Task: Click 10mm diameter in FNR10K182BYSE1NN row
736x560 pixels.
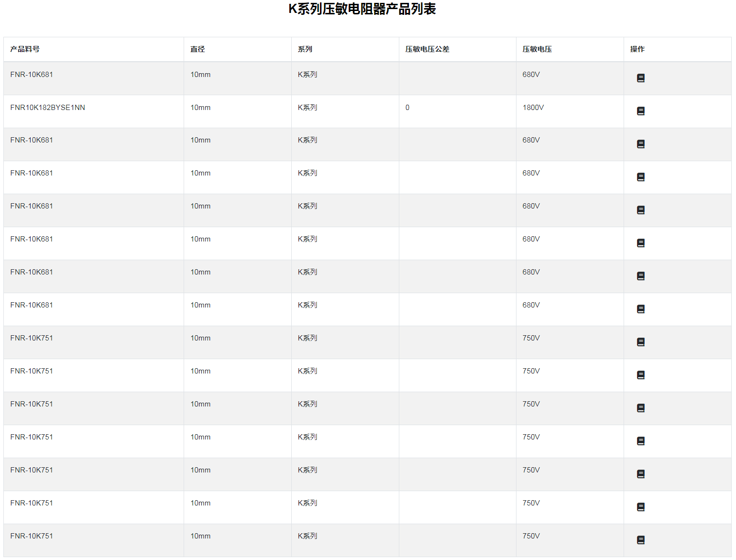Action: coord(200,108)
